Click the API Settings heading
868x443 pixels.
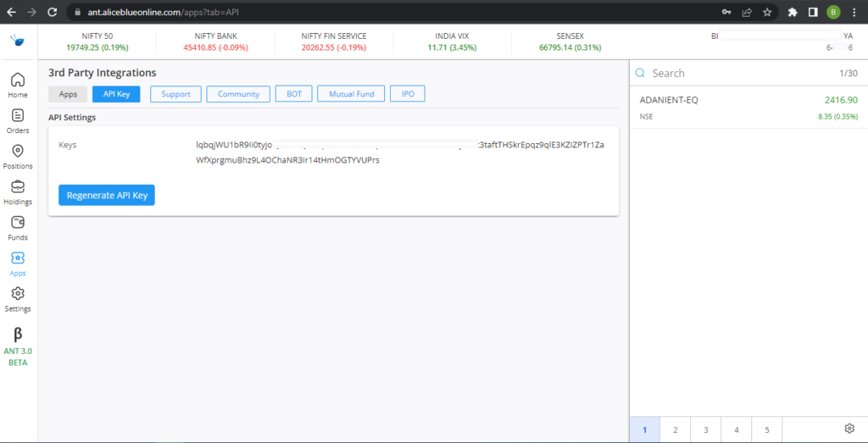(x=72, y=117)
